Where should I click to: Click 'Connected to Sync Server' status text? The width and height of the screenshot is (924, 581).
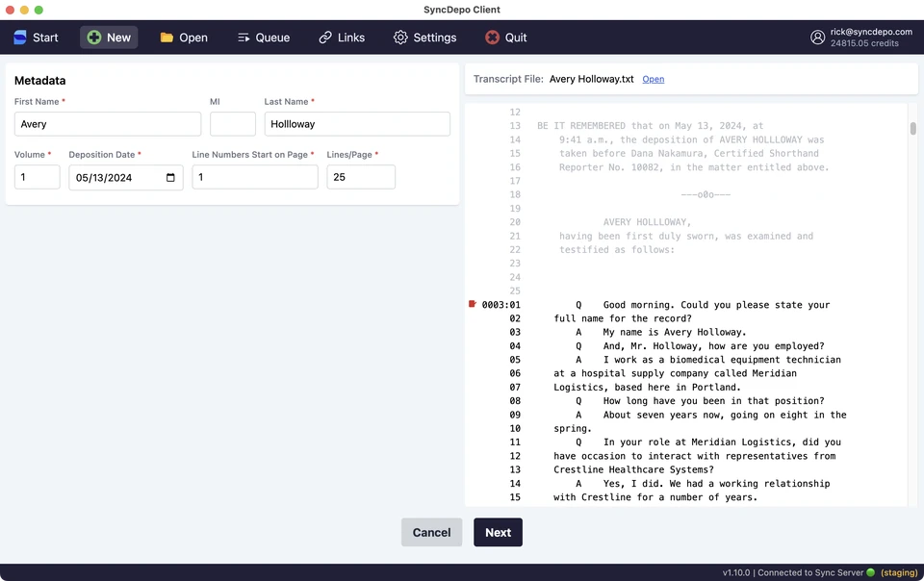tap(810, 572)
